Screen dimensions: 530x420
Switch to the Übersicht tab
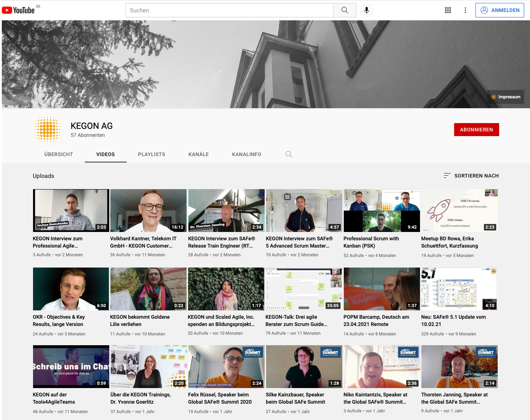[x=59, y=154]
